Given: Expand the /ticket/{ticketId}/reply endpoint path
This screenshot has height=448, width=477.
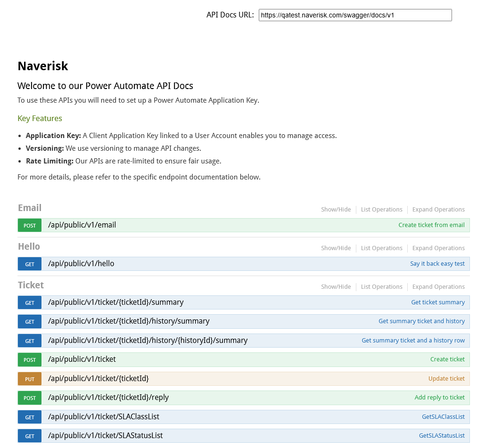Looking at the screenshot, I should pyautogui.click(x=108, y=398).
